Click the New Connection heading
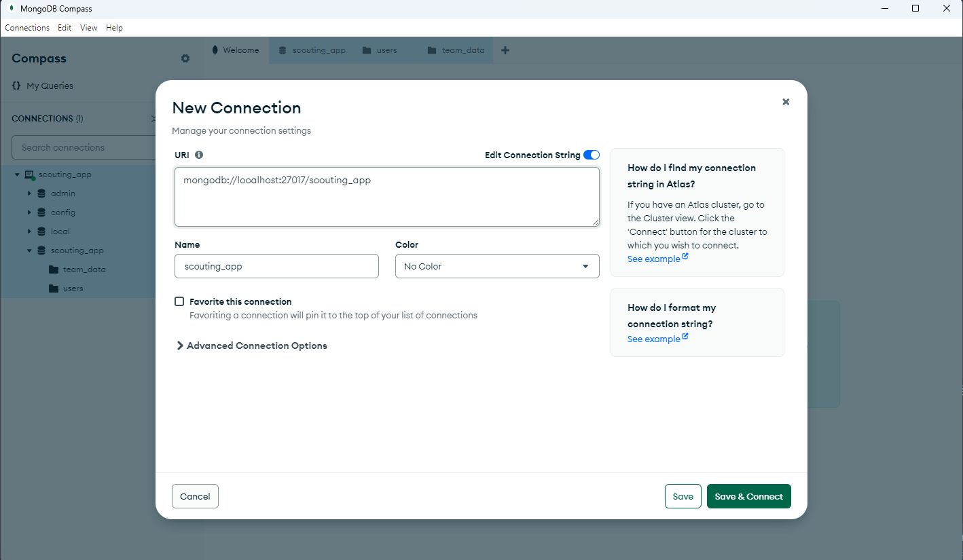The width and height of the screenshot is (963, 560). [x=236, y=108]
